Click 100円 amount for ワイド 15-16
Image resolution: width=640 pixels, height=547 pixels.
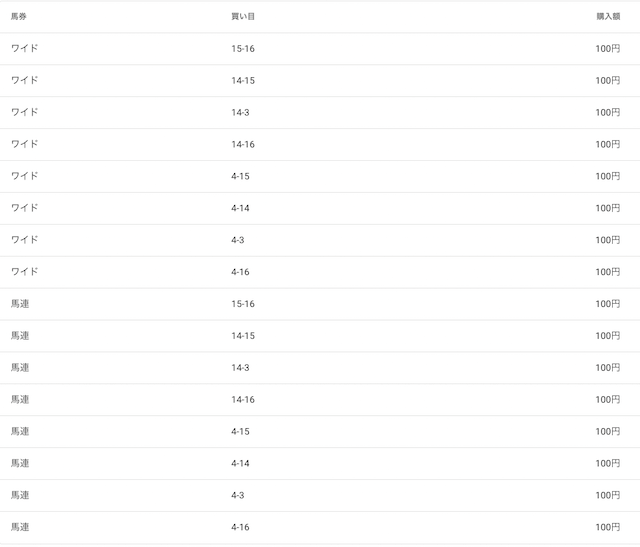pyautogui.click(x=608, y=49)
